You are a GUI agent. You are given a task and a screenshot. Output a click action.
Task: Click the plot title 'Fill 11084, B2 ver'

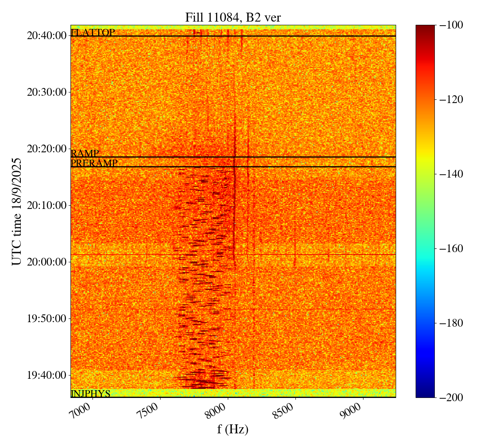click(x=233, y=18)
